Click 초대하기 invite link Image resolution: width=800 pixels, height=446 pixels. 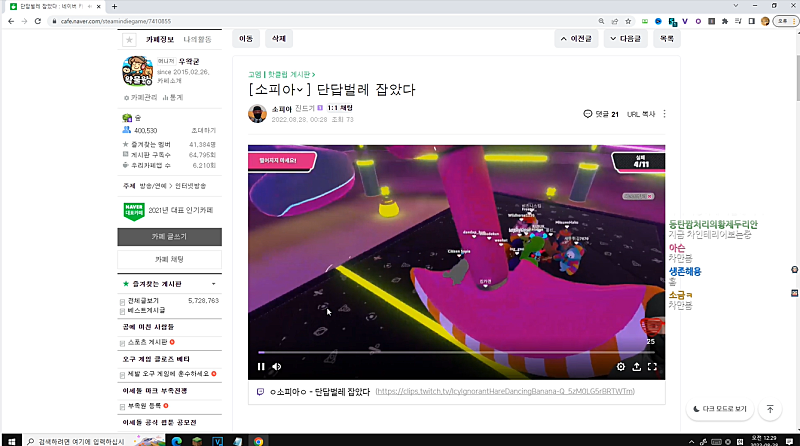pyautogui.click(x=204, y=131)
